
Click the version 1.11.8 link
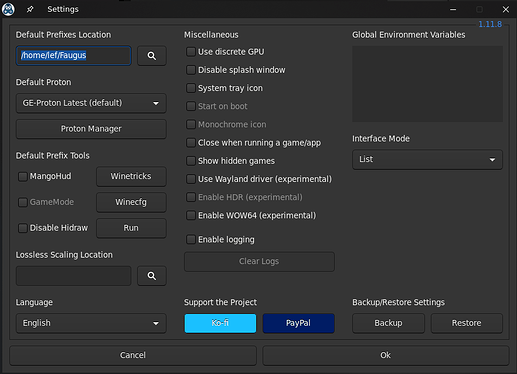[490, 24]
